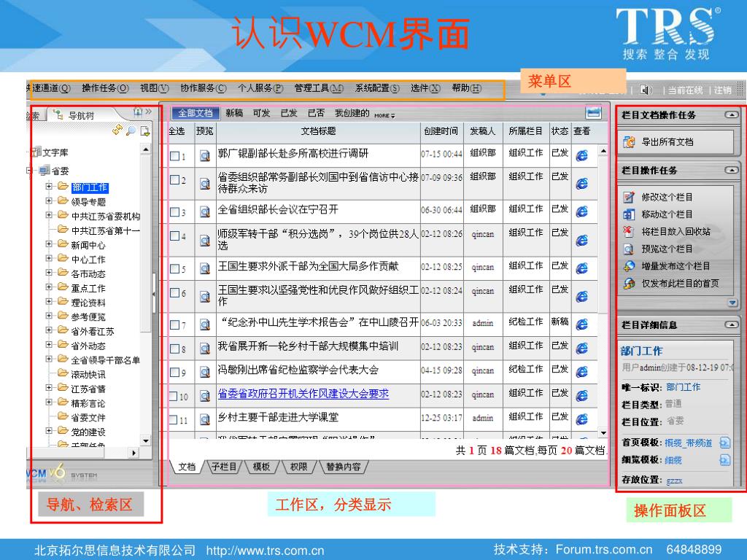The image size is (747, 560).
Task: Click the modify this column icon
Action: click(629, 197)
